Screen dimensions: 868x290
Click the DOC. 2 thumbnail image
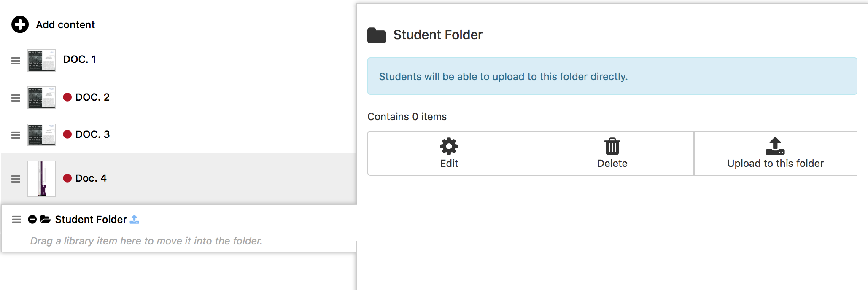click(42, 98)
